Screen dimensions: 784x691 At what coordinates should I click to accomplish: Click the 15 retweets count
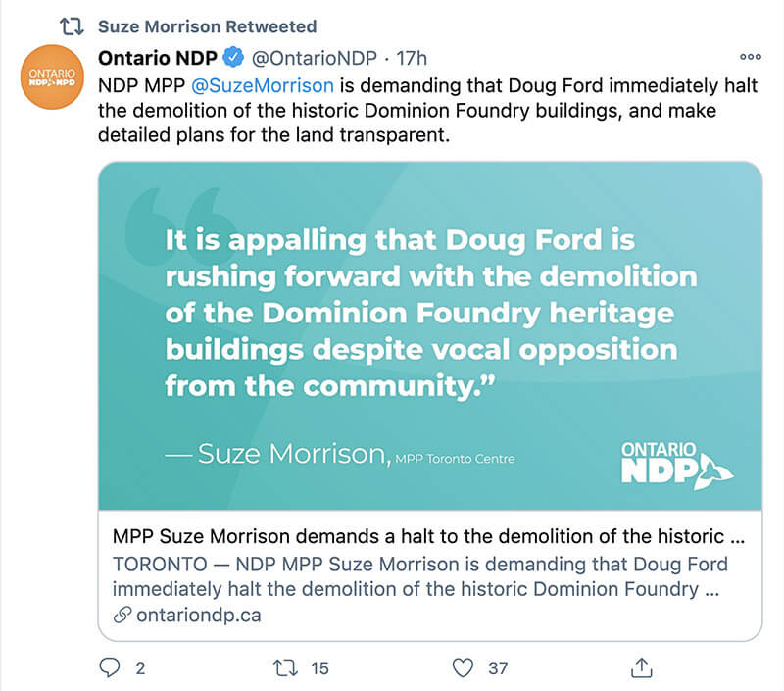(x=319, y=668)
